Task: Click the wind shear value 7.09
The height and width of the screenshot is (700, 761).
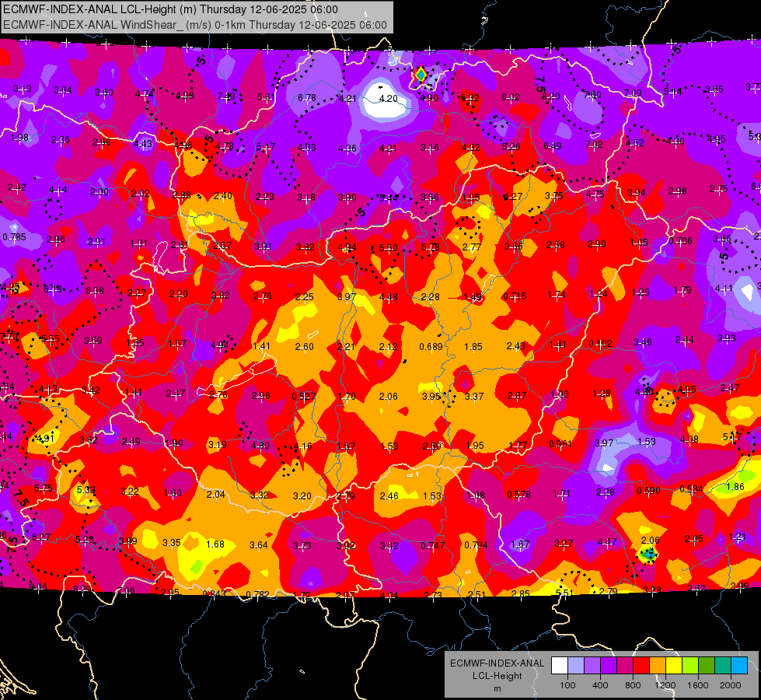Action: (x=633, y=93)
